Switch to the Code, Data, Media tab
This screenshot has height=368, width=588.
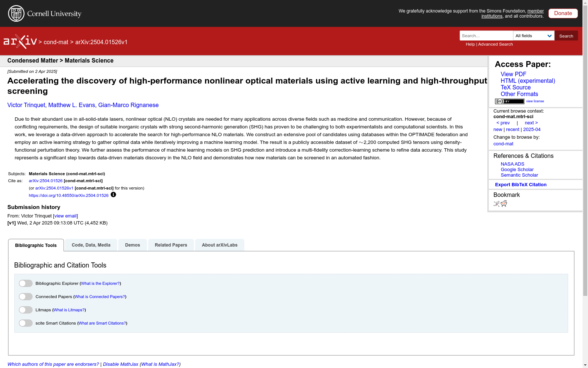click(x=91, y=245)
